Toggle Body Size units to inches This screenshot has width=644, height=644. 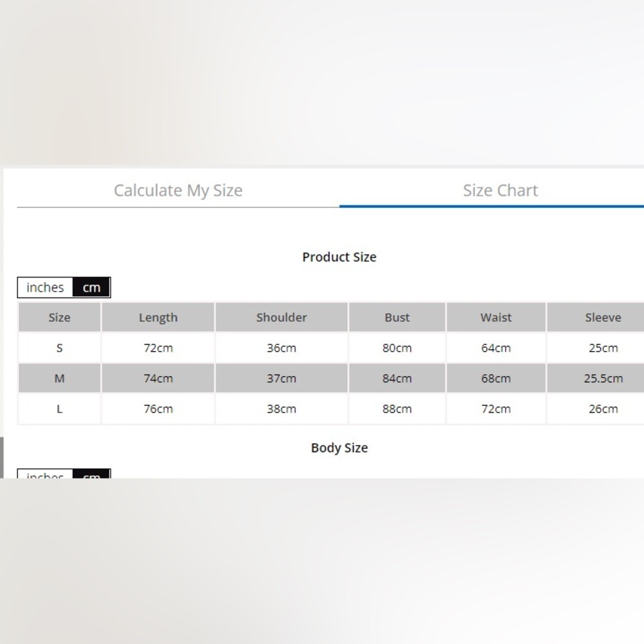tap(45, 473)
